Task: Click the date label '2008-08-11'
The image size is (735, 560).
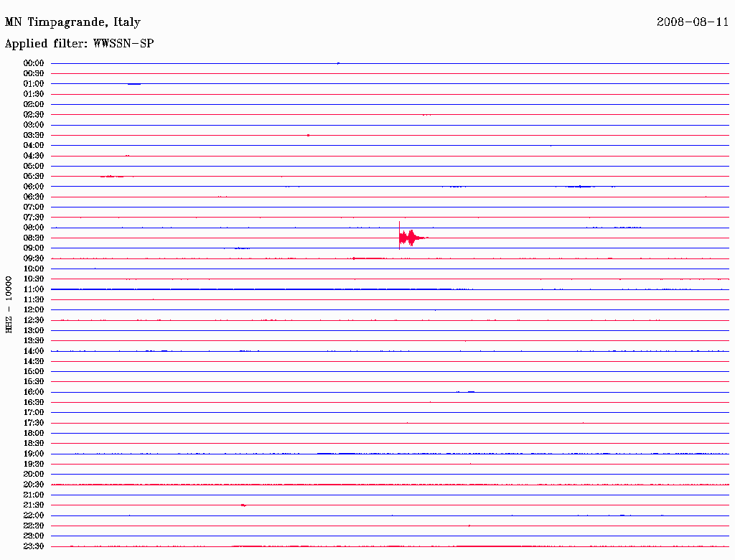Action: 693,22
